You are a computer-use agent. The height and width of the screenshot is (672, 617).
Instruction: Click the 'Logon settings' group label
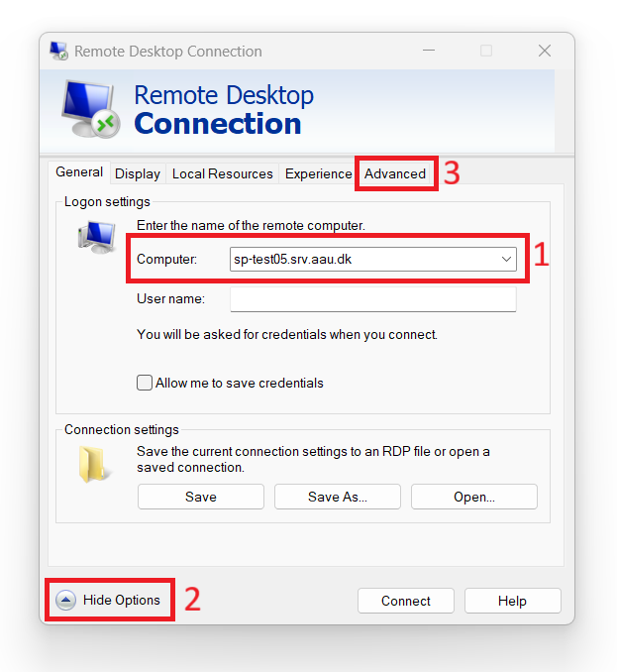[x=107, y=202]
